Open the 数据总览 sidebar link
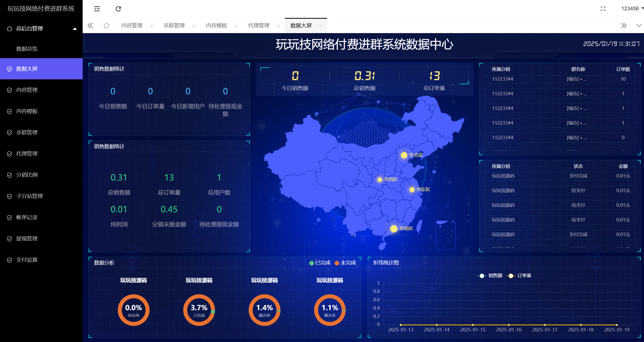 27,49
